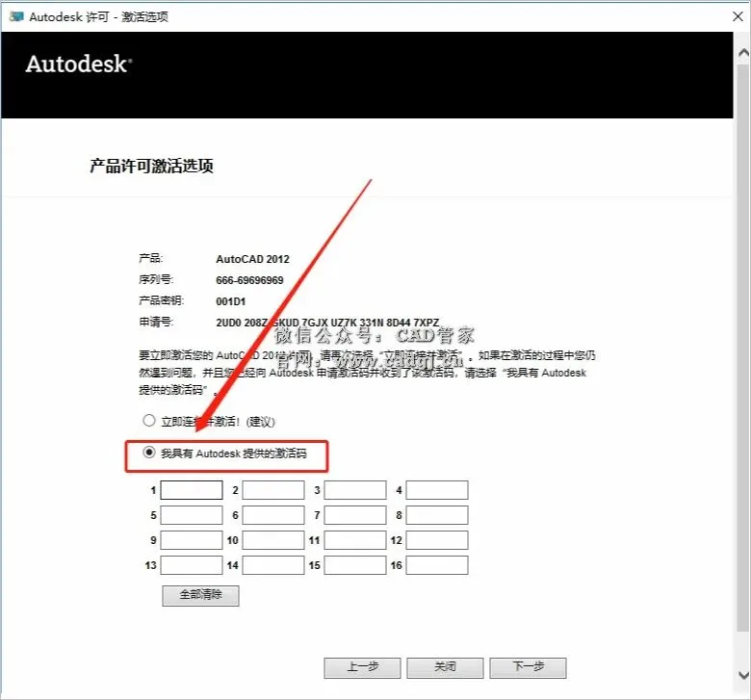The width and height of the screenshot is (751, 700).
Task: Click activation code field 10
Action: tap(273, 540)
